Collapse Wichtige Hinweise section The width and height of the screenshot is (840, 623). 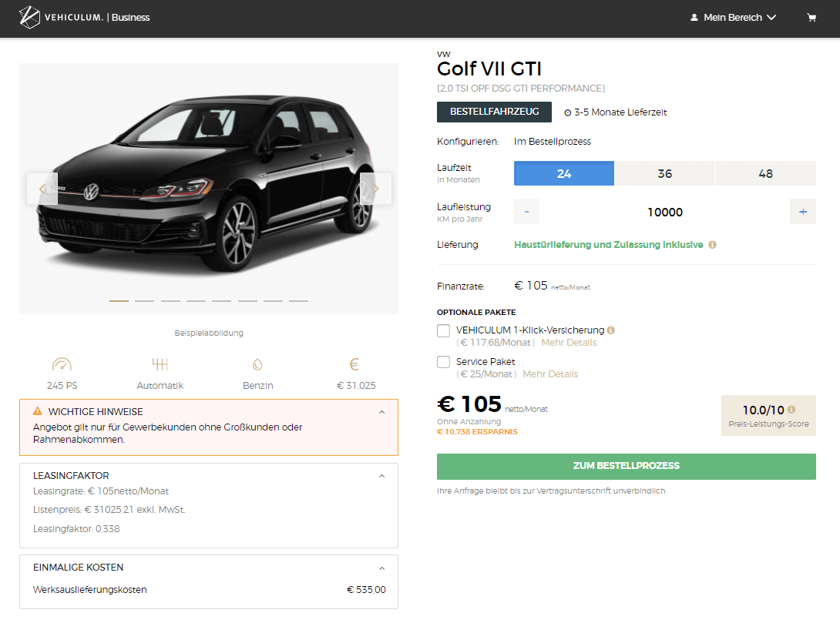tap(382, 412)
